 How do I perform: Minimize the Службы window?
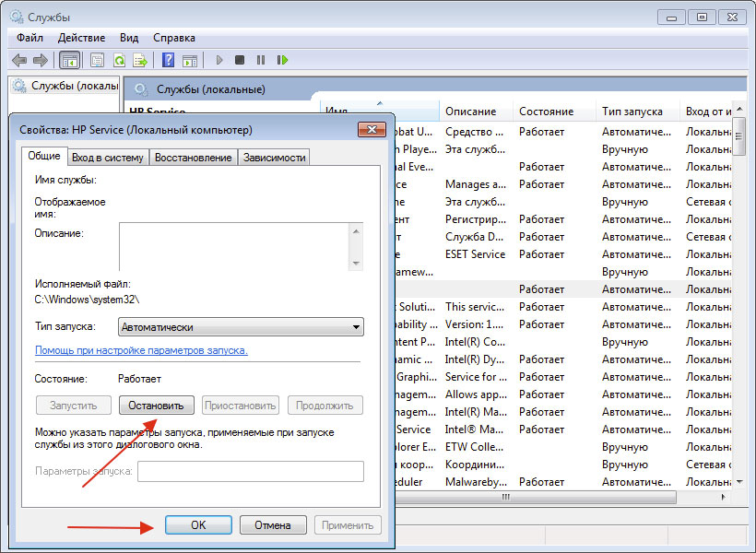pyautogui.click(x=671, y=18)
